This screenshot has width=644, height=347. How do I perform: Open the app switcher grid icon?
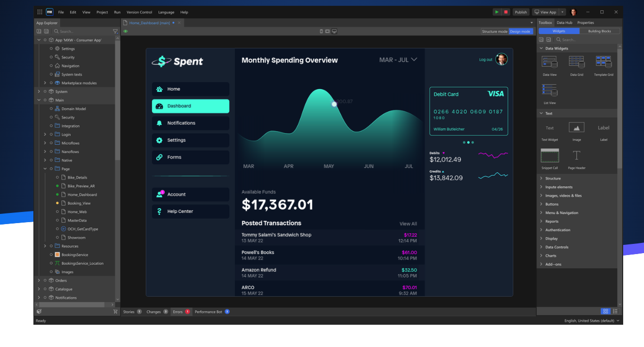[40, 12]
